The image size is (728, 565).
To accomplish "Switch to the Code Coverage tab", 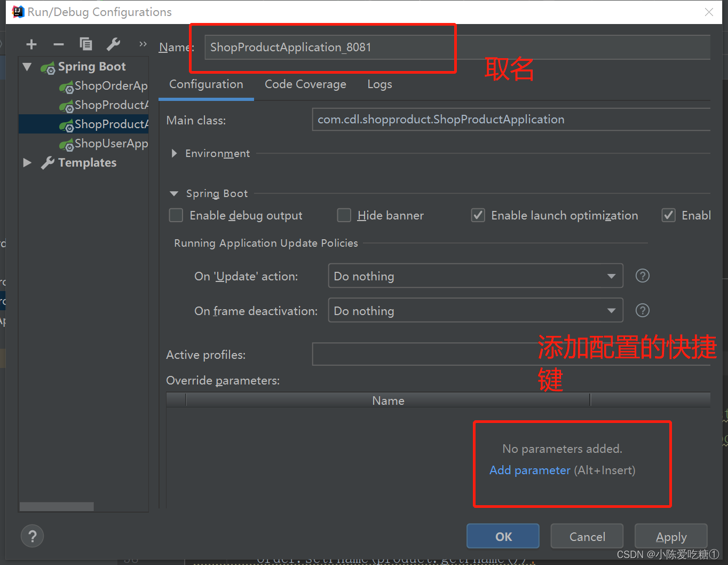I will click(x=305, y=84).
